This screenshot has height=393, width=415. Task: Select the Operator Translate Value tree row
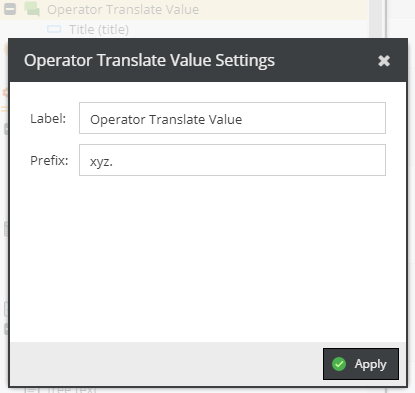[183, 9]
